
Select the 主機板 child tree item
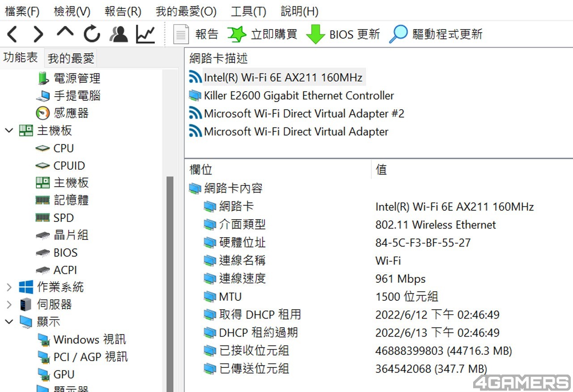click(x=71, y=183)
